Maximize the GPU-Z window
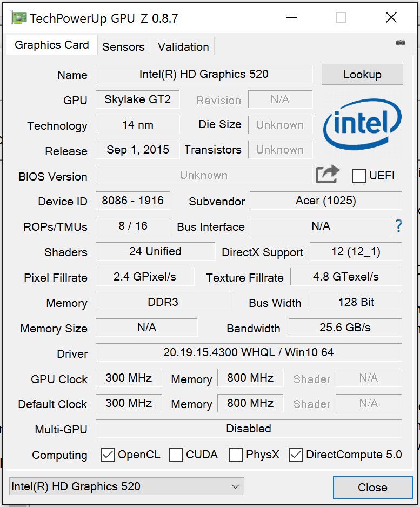 (x=341, y=18)
